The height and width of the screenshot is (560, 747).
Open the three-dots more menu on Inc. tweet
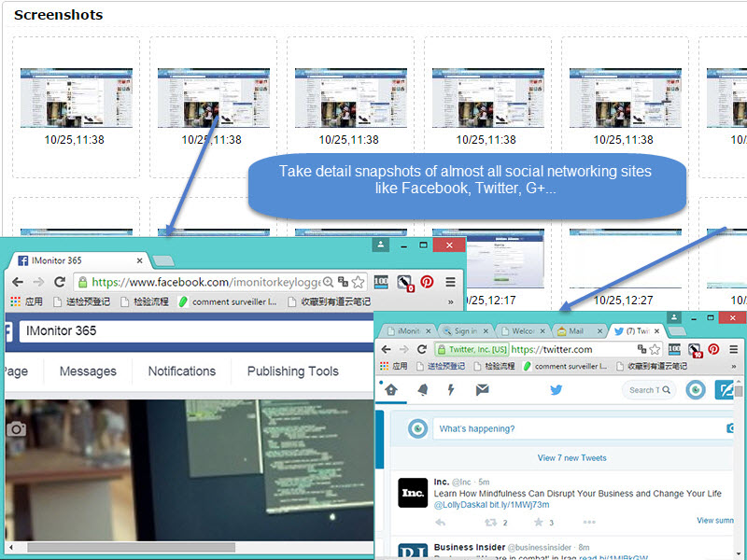coord(588,523)
